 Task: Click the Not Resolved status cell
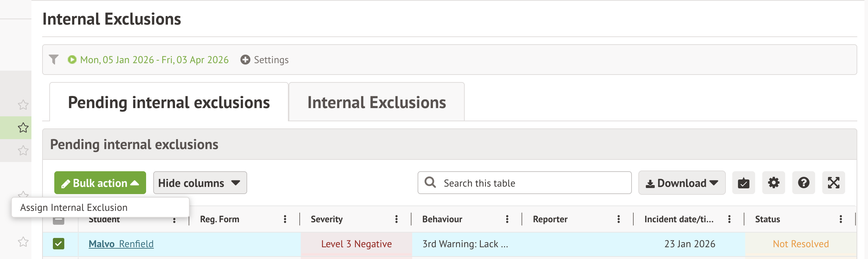(x=800, y=244)
